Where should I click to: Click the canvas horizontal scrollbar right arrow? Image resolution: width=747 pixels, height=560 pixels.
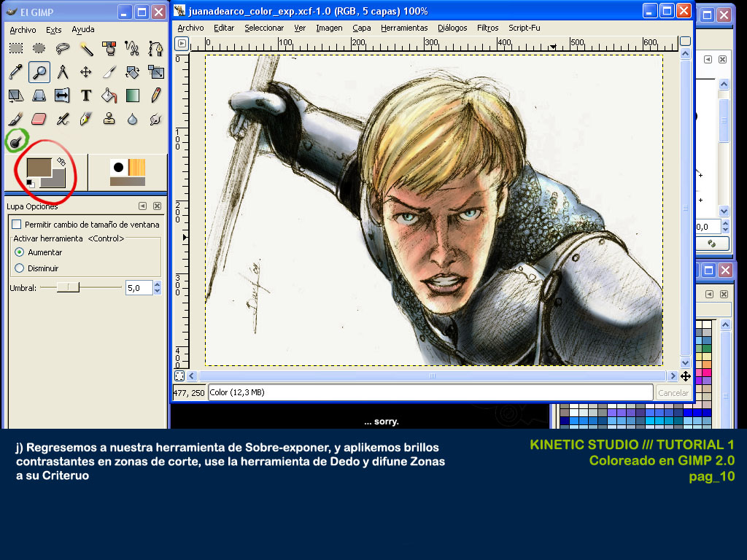pos(673,376)
